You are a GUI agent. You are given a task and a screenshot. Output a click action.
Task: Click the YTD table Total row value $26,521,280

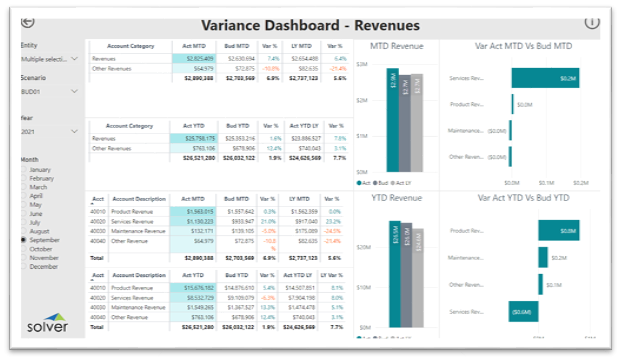click(198, 327)
